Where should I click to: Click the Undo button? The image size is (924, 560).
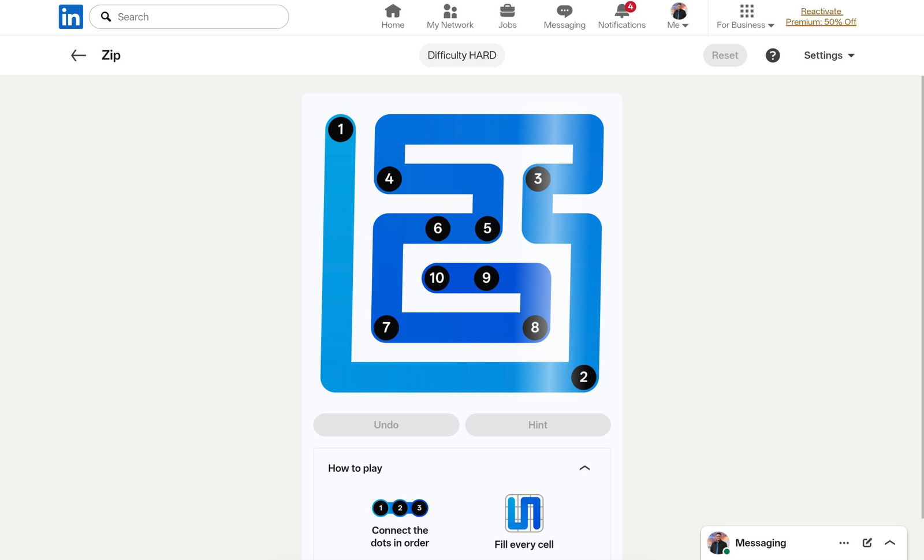point(386,425)
